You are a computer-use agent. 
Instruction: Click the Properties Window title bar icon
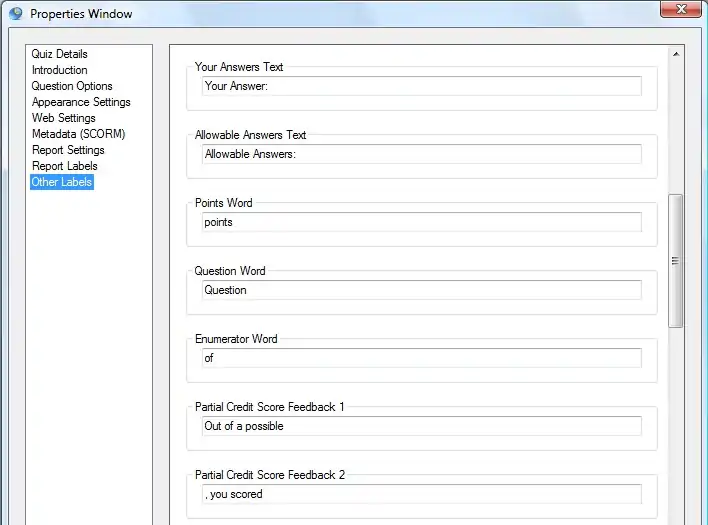pos(15,14)
